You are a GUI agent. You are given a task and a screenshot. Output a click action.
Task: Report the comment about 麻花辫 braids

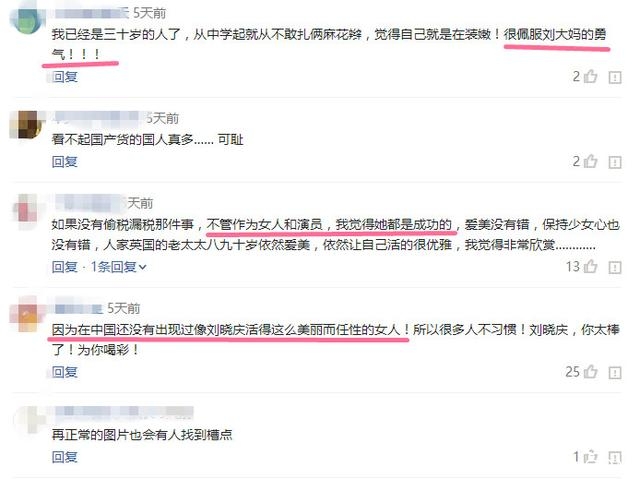tap(615, 77)
